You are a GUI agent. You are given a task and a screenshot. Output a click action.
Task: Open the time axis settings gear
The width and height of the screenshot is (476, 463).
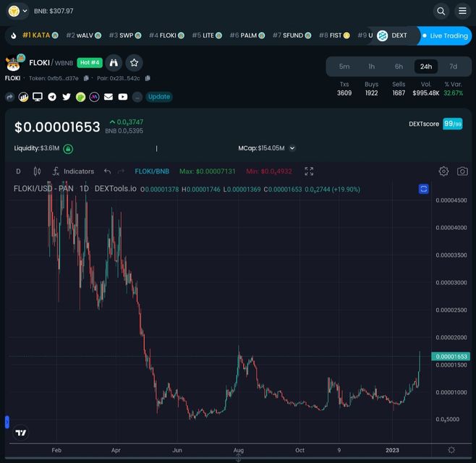pos(451,450)
